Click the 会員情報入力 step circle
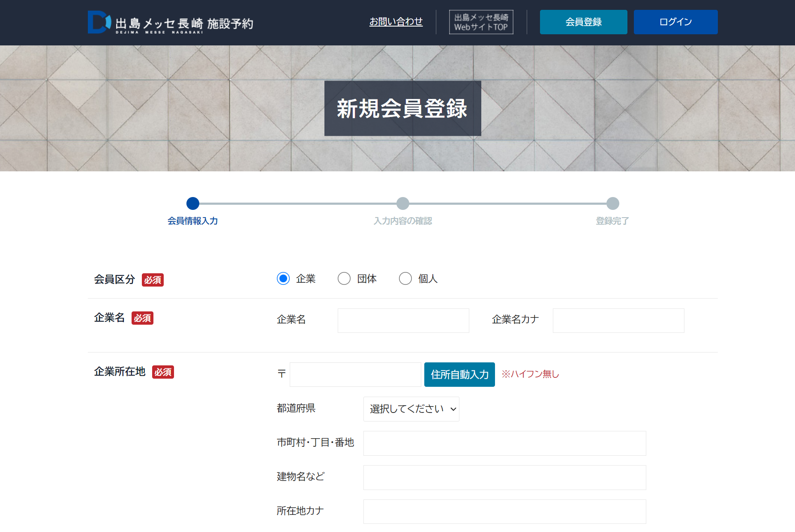The image size is (795, 532). [193, 203]
